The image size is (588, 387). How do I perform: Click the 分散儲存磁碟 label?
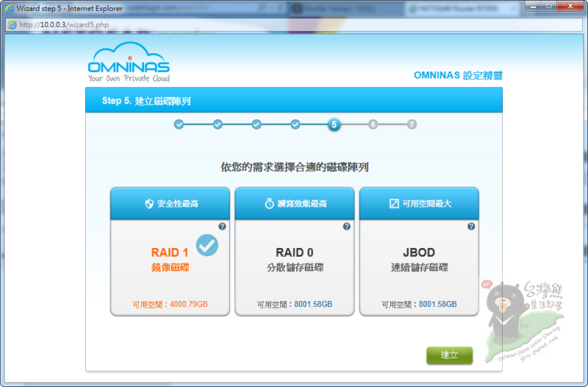coord(295,268)
